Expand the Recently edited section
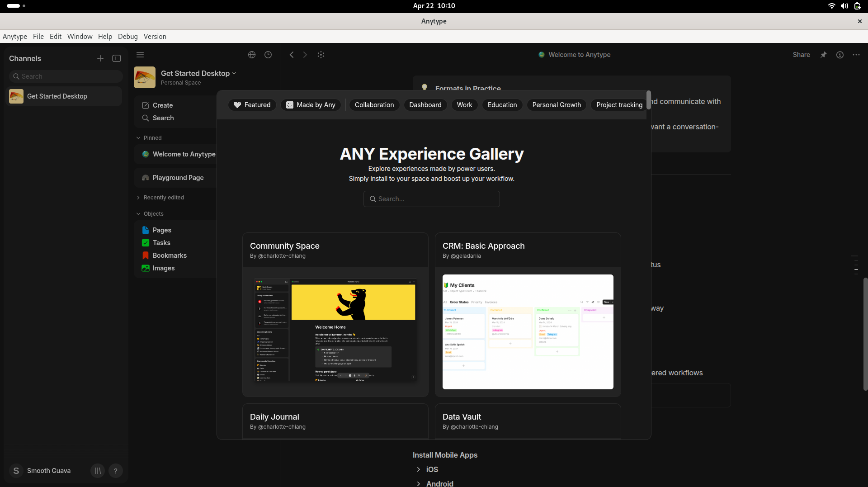Screen dimensions: 868x487 click(x=138, y=198)
